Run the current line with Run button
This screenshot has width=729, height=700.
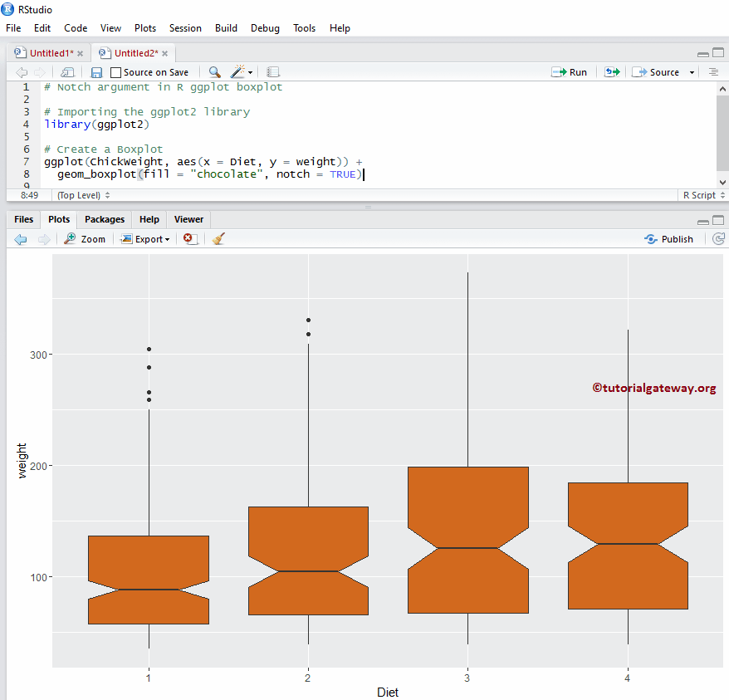[570, 72]
